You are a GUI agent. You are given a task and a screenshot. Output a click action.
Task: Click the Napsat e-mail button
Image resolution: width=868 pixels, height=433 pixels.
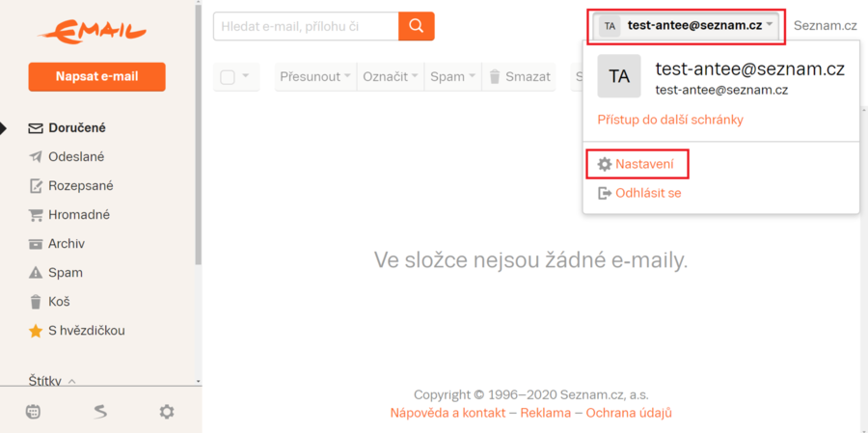click(x=96, y=77)
